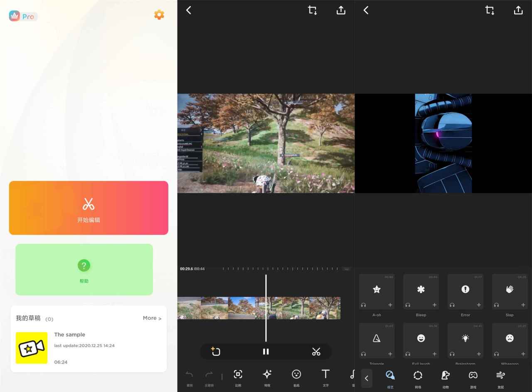Select the Bleep asterisk sound card

click(x=421, y=292)
